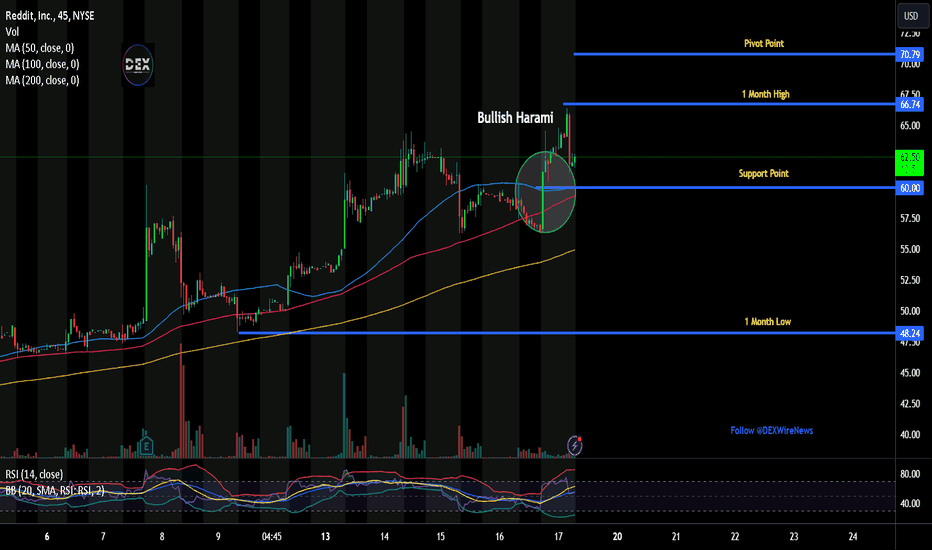Viewport: 932px width, 550px height.
Task: Click the 80.00 value on the RSI scale
Action: 910,474
